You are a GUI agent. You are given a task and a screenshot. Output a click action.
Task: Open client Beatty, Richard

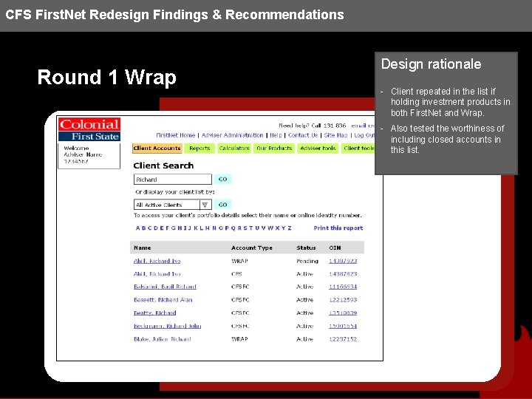pos(154,313)
